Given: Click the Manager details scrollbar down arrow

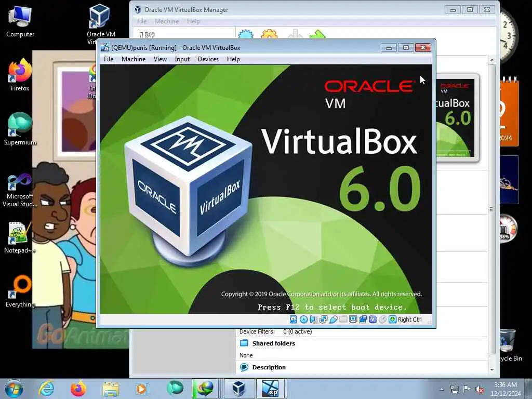Looking at the screenshot, I should pyautogui.click(x=491, y=369).
